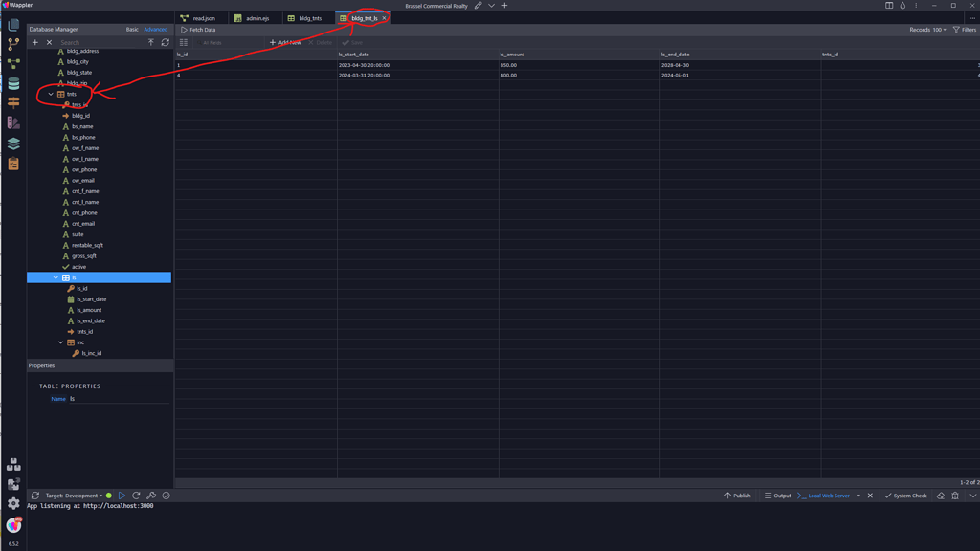Viewport: 980px width, 551px height.
Task: Click the Fetch Data button
Action: tap(198, 30)
